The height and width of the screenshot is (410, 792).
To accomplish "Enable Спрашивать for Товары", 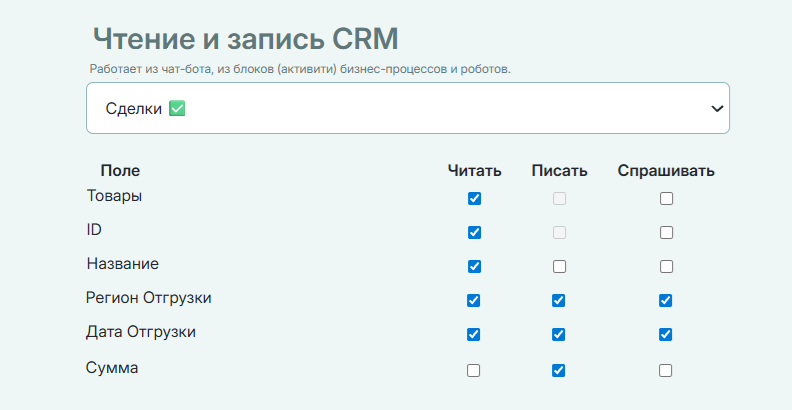I will pyautogui.click(x=666, y=198).
